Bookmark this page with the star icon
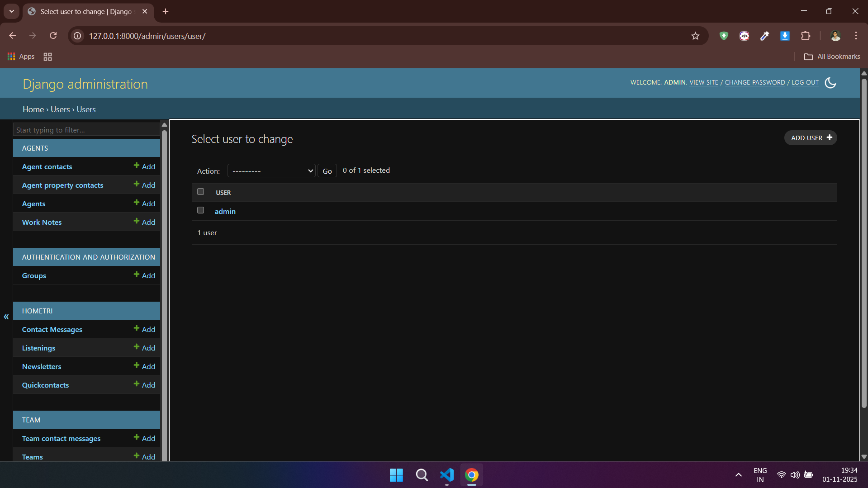Viewport: 868px width, 488px height. click(x=695, y=36)
